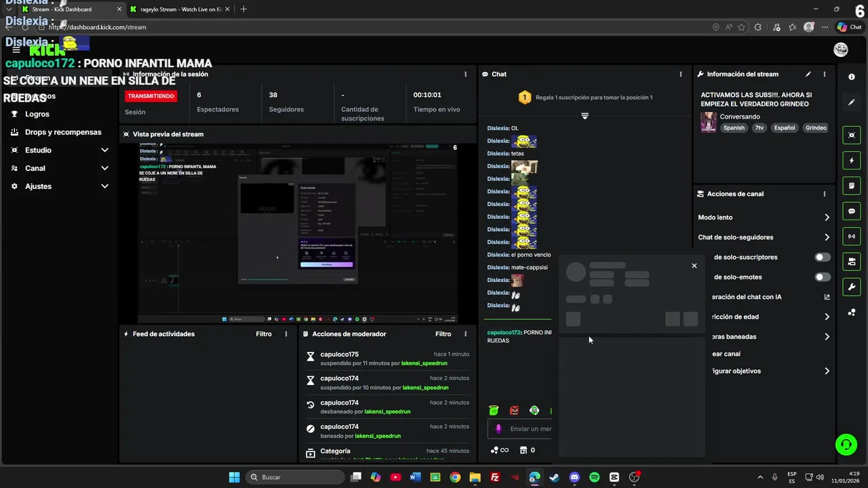Toggle the document notes icon in right rail

point(852,186)
